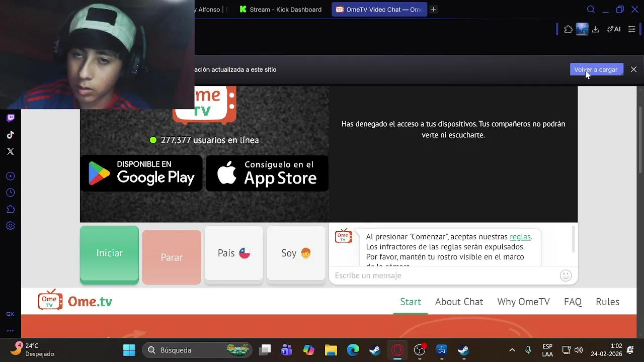Select the FAQ nav item

573,302
